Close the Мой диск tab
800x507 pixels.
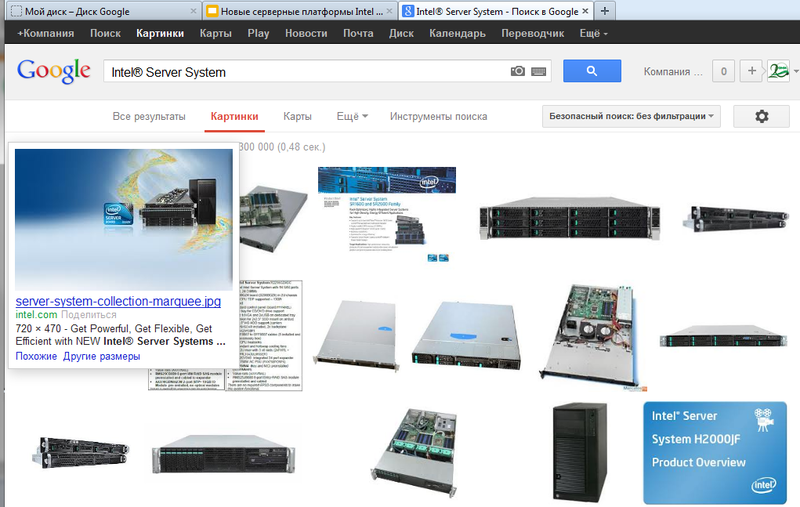[193, 11]
